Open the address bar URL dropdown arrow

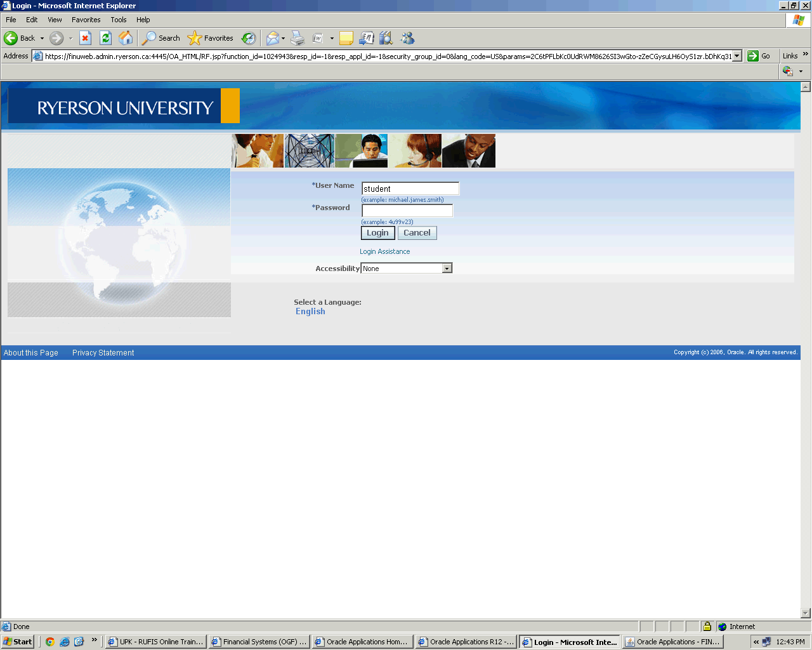click(x=737, y=56)
